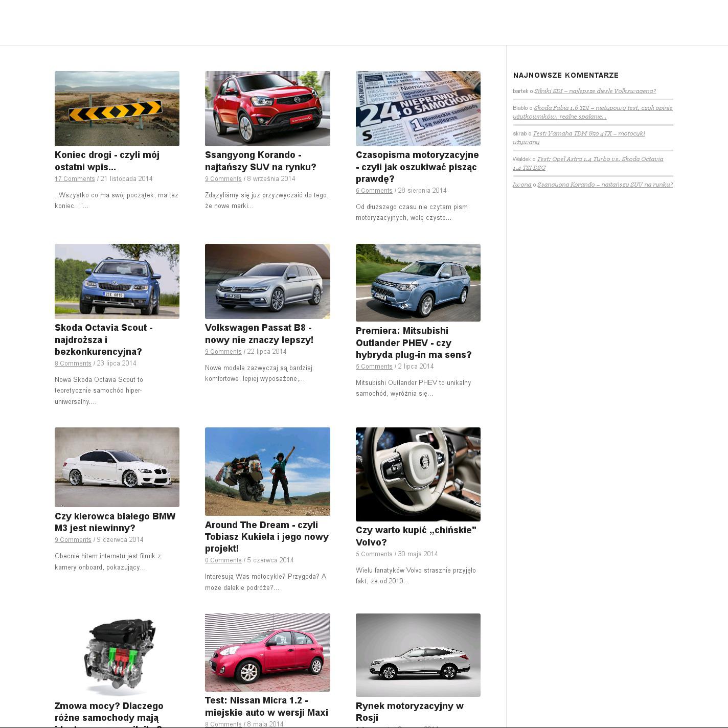Image resolution: width=728 pixels, height=728 pixels.
Task: Open the newspaper magazine article thumbnail
Action: [418, 108]
